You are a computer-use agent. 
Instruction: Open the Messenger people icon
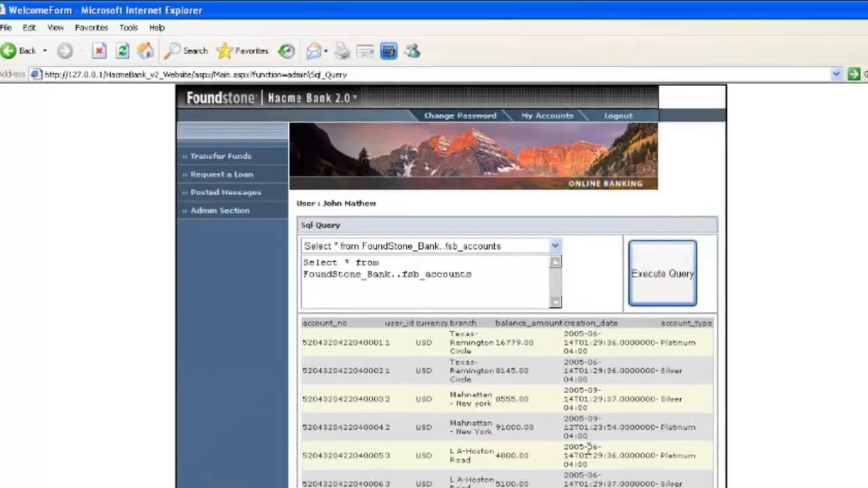tap(412, 51)
